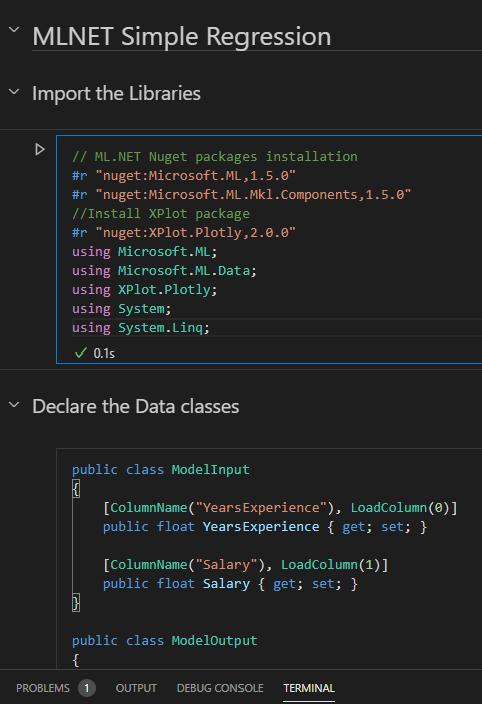Click the green checkmark execution status
Viewport: 482px width, 704px height.
(x=81, y=353)
